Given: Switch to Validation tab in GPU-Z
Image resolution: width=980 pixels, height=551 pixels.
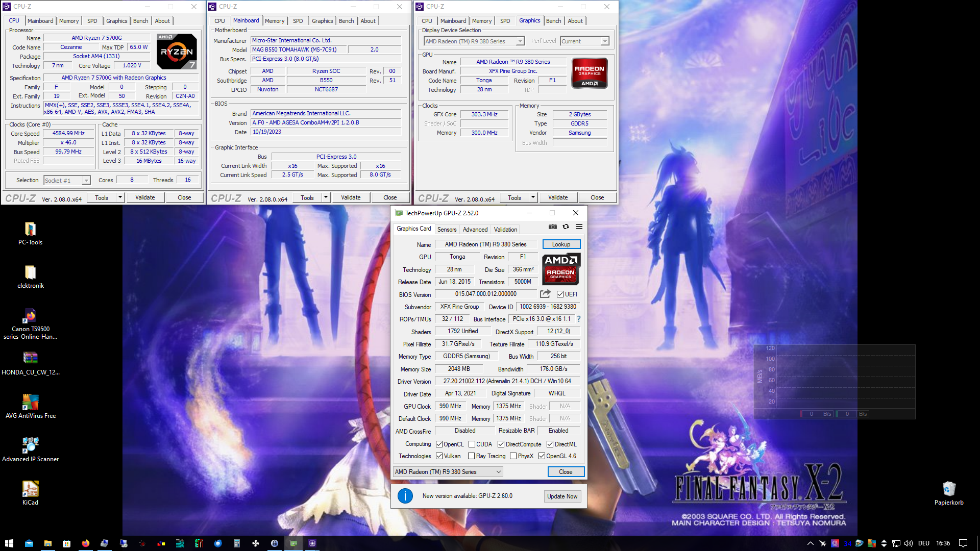Looking at the screenshot, I should click(505, 230).
